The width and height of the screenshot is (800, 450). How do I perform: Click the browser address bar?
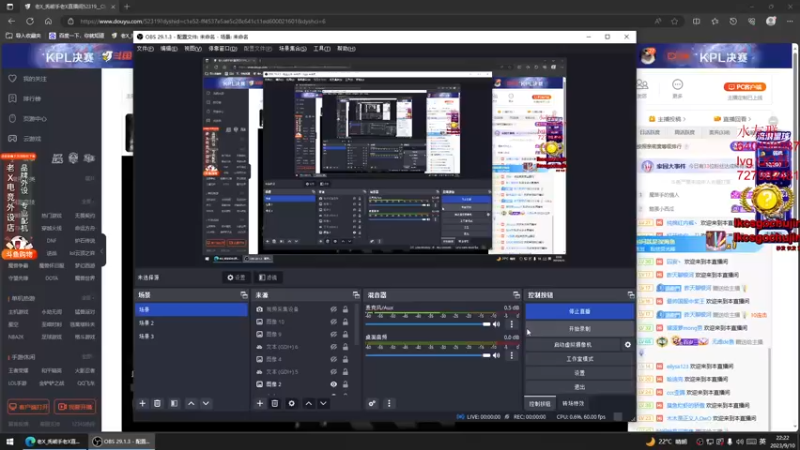tap(357, 21)
